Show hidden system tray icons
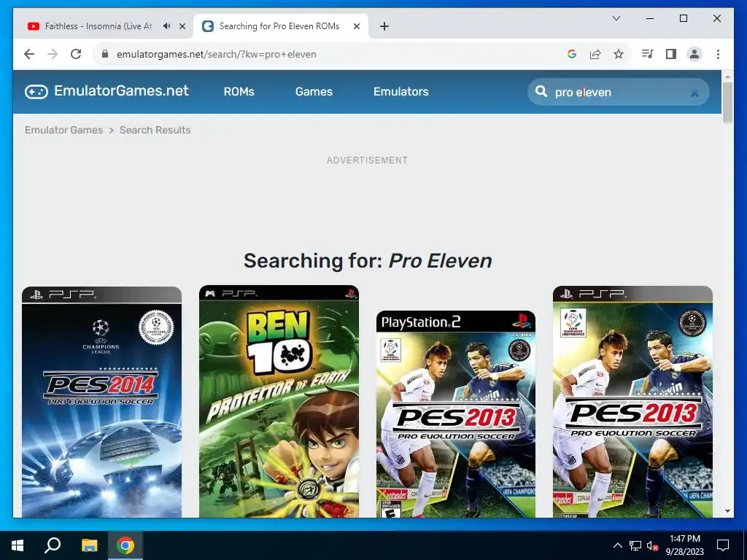The height and width of the screenshot is (560, 747). [x=617, y=545]
